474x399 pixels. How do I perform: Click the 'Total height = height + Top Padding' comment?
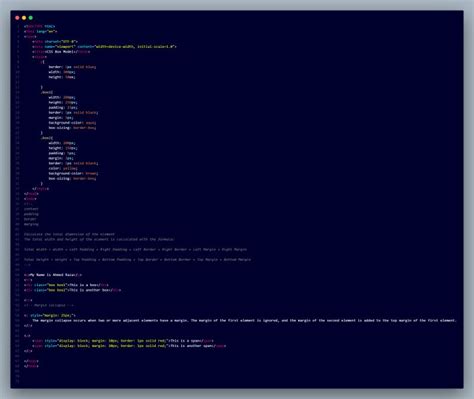click(137, 259)
